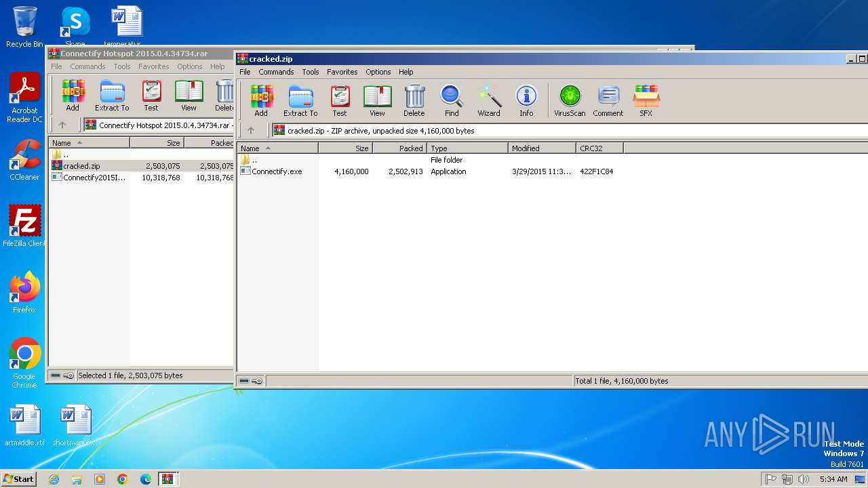Viewport: 868px width, 488px height.
Task: Click Delete icon in Connectify rar window
Action: coord(224,96)
